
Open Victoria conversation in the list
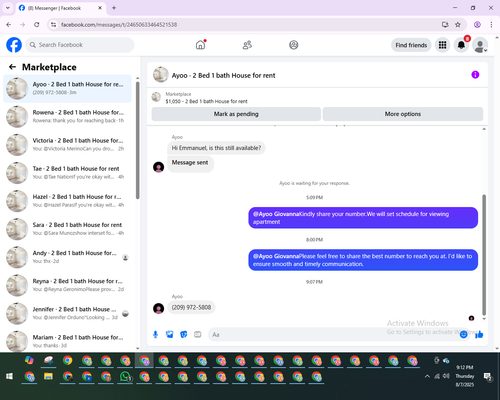pos(68,145)
